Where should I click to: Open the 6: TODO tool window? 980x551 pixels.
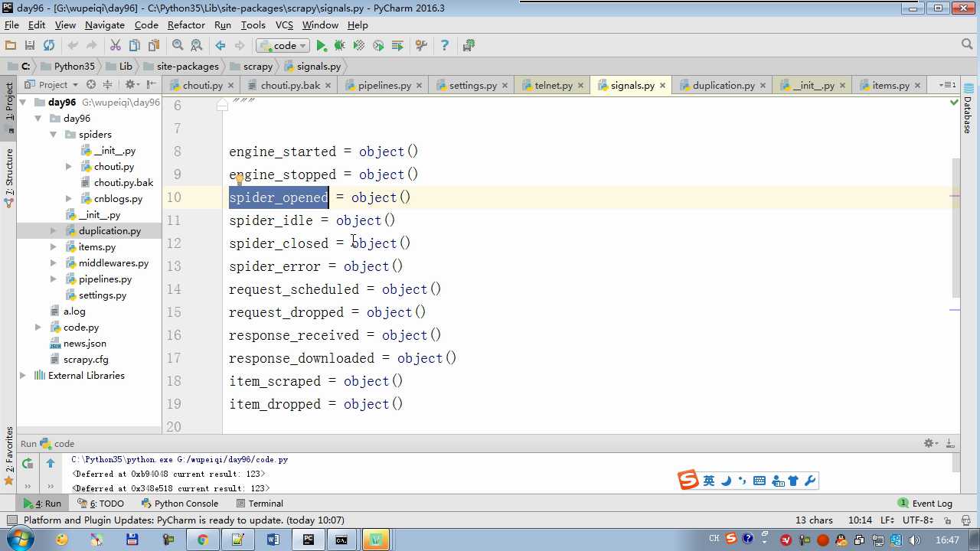[100, 504]
